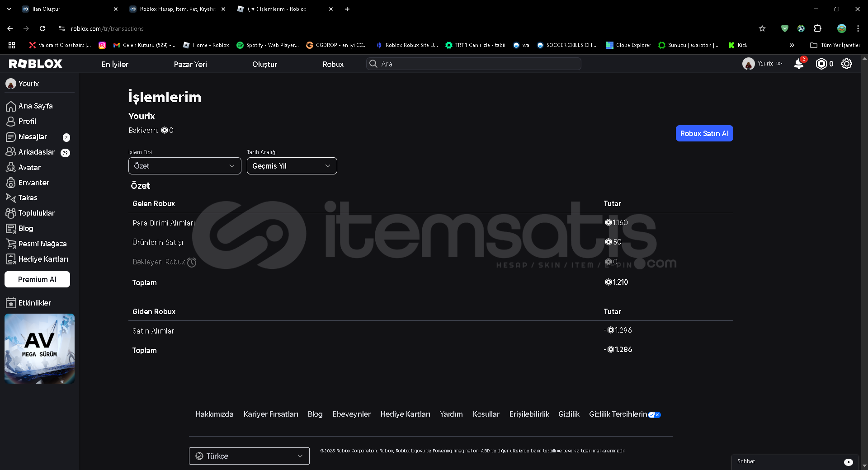This screenshot has width=868, height=470.
Task: Open the Chrome profile avatar
Action: 841,28
